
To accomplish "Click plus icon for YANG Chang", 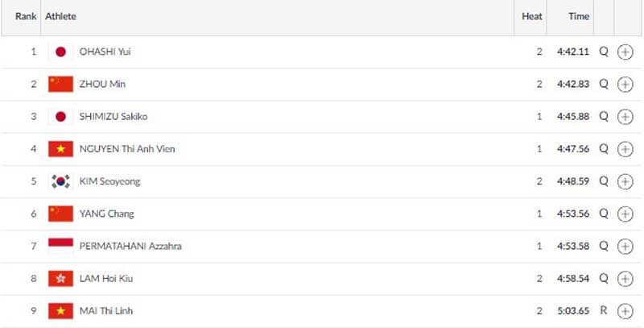I will [x=625, y=214].
